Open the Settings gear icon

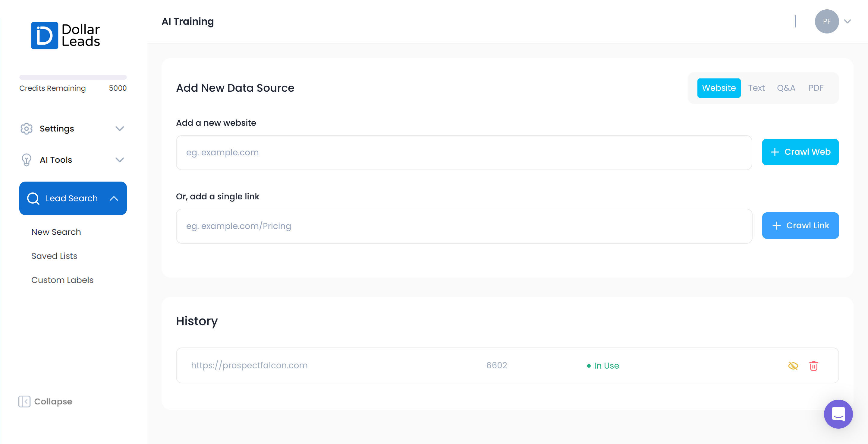[26, 128]
